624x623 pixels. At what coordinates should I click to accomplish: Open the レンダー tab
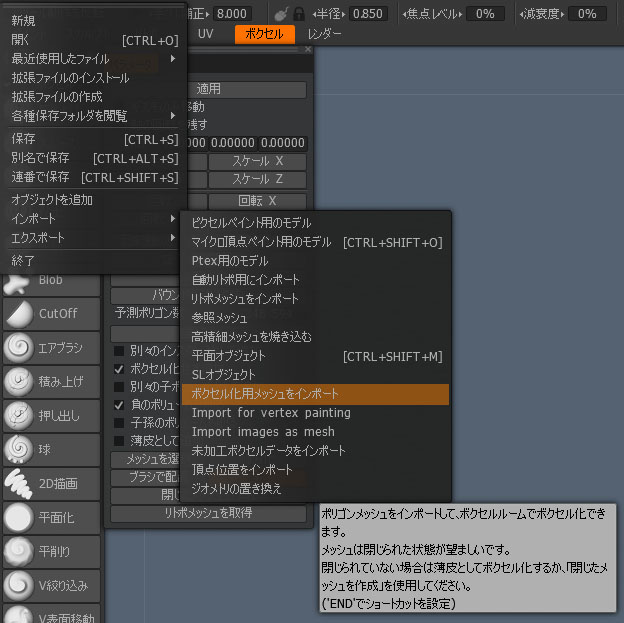click(x=324, y=34)
